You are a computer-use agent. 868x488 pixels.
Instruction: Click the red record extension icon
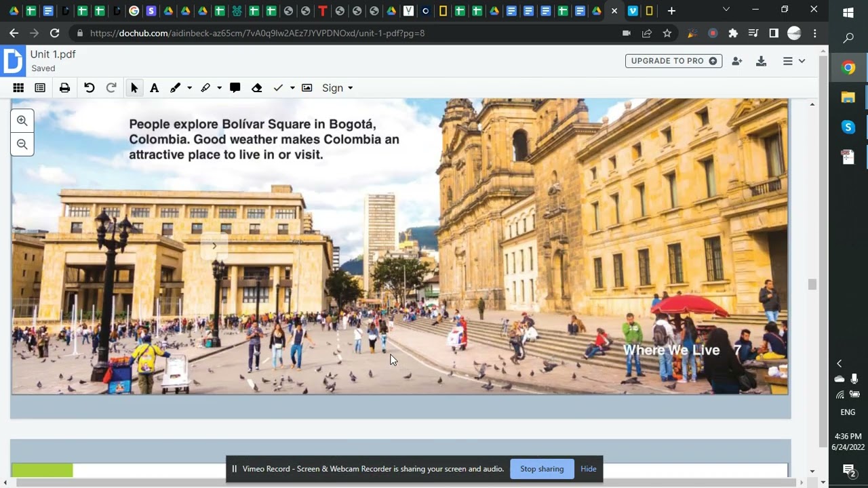[713, 33]
